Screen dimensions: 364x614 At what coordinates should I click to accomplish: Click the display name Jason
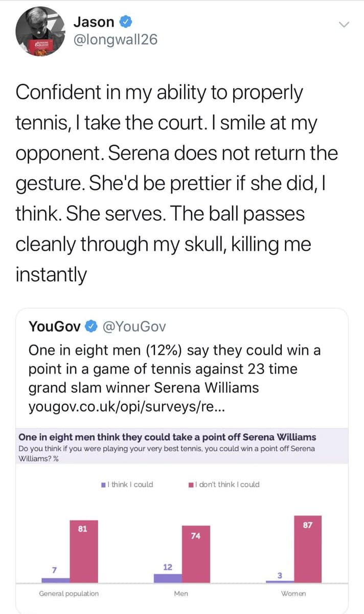coord(94,22)
